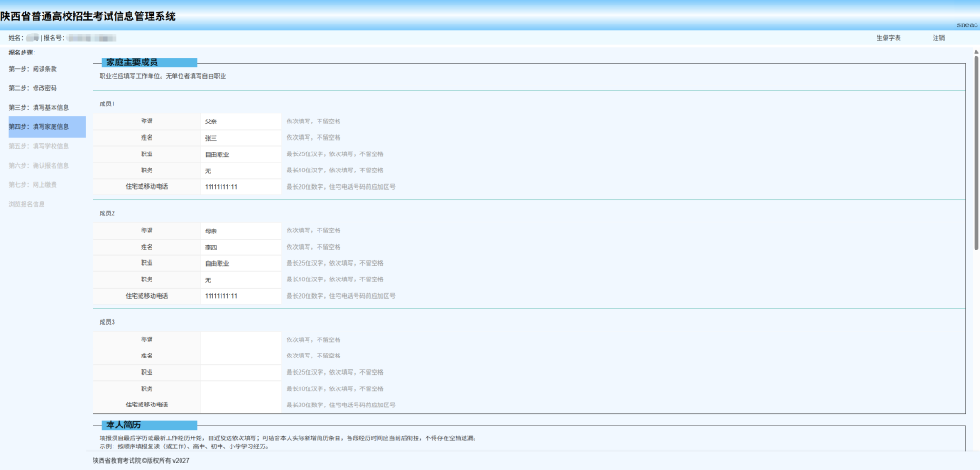This screenshot has height=470, width=980.
Task: Select 第三步:填写基本信息 step
Action: (x=39, y=107)
